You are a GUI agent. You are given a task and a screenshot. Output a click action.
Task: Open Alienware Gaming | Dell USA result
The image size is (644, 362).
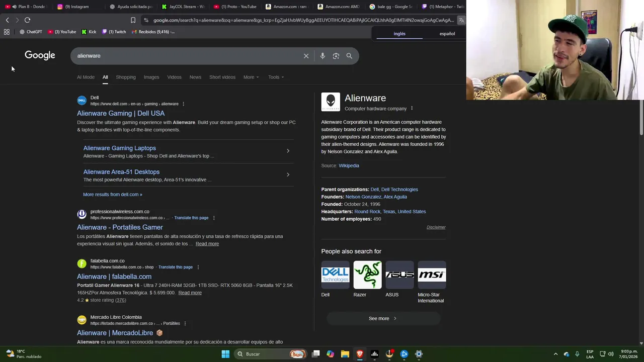[121, 113]
